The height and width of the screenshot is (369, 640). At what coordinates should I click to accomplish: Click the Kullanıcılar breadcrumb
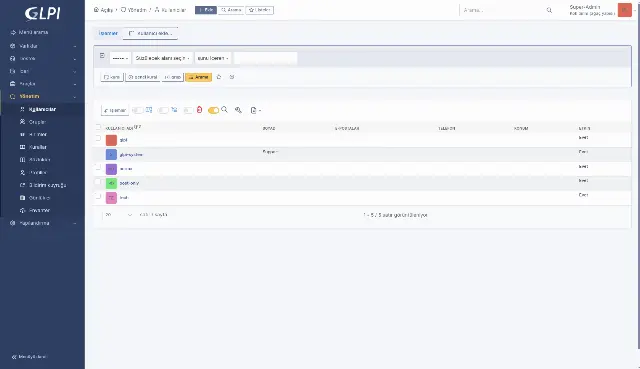pyautogui.click(x=170, y=10)
